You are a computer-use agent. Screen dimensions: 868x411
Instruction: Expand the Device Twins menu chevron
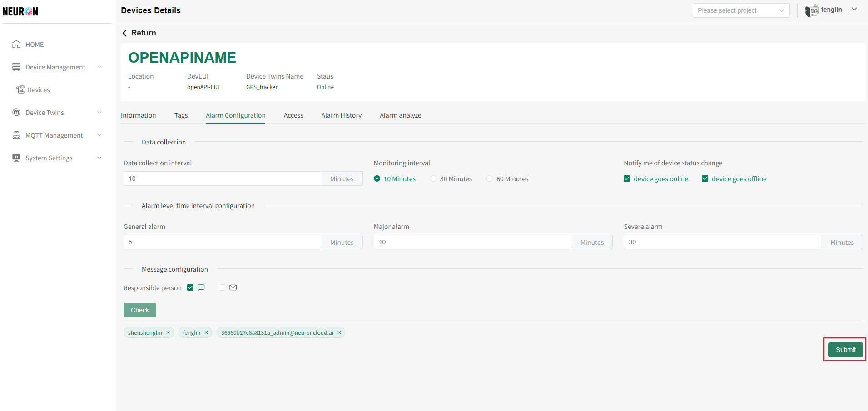pyautogui.click(x=99, y=113)
